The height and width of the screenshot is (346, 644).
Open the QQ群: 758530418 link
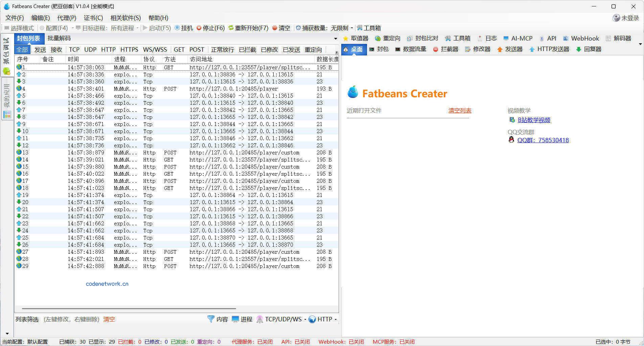pyautogui.click(x=543, y=140)
